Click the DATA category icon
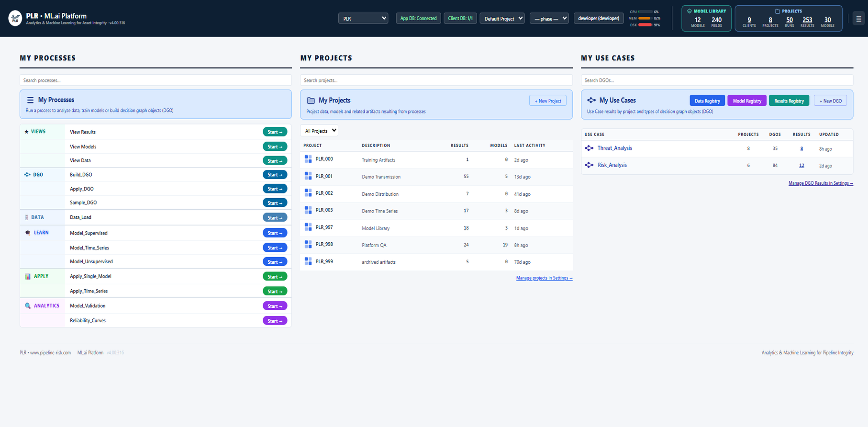Viewport: 868px width, 427px height. (x=26, y=217)
